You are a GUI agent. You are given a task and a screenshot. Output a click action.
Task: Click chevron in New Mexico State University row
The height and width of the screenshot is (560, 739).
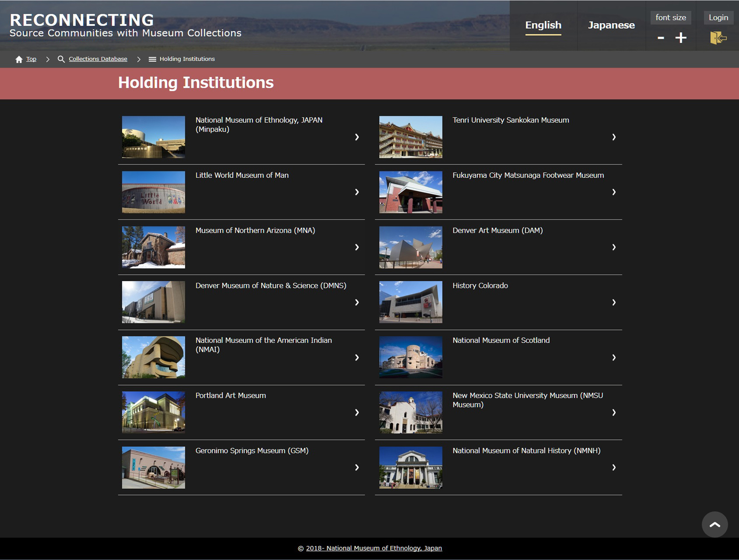[614, 412]
